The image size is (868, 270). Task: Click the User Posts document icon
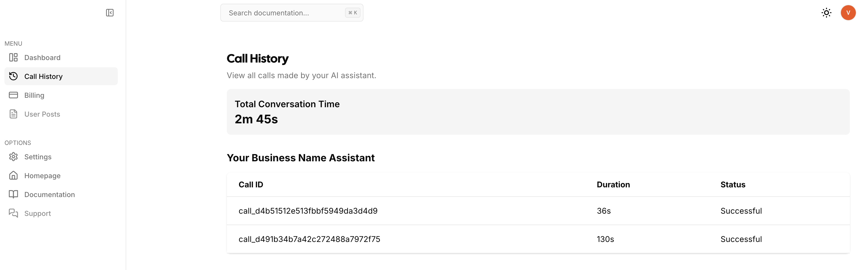pos(13,114)
